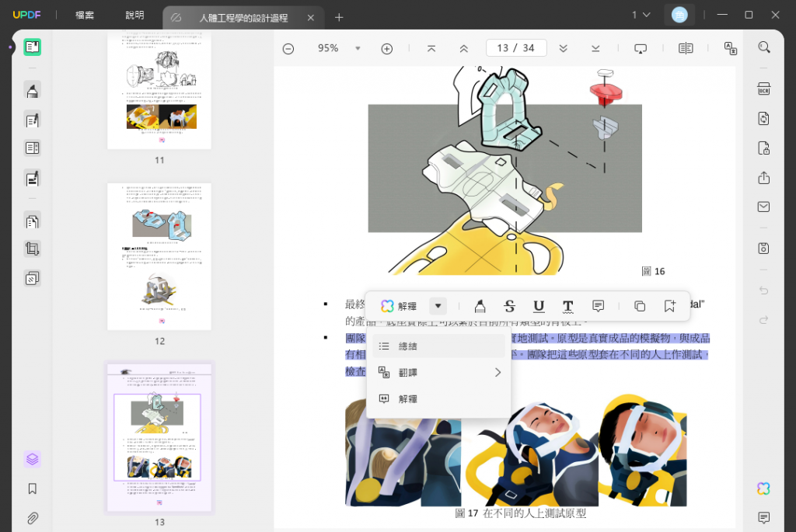Click the Save as icon in right sidebar
Viewport: 796px width, 532px height.
[x=763, y=248]
